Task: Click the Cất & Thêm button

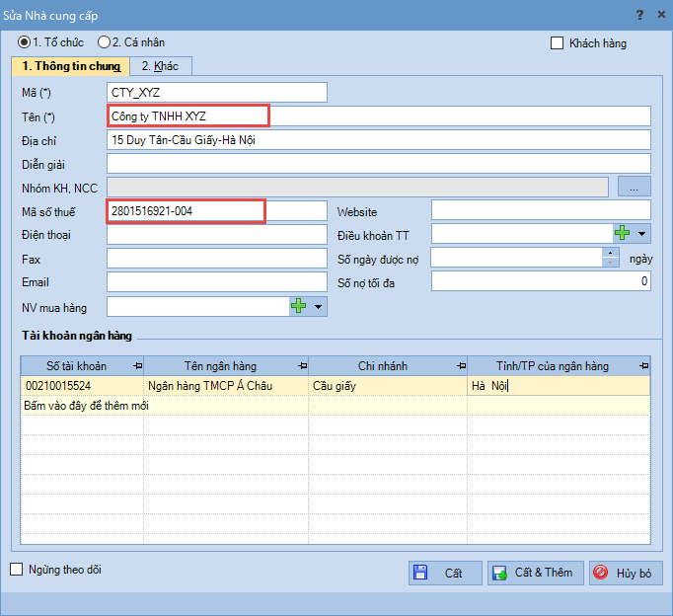Action: (x=535, y=573)
